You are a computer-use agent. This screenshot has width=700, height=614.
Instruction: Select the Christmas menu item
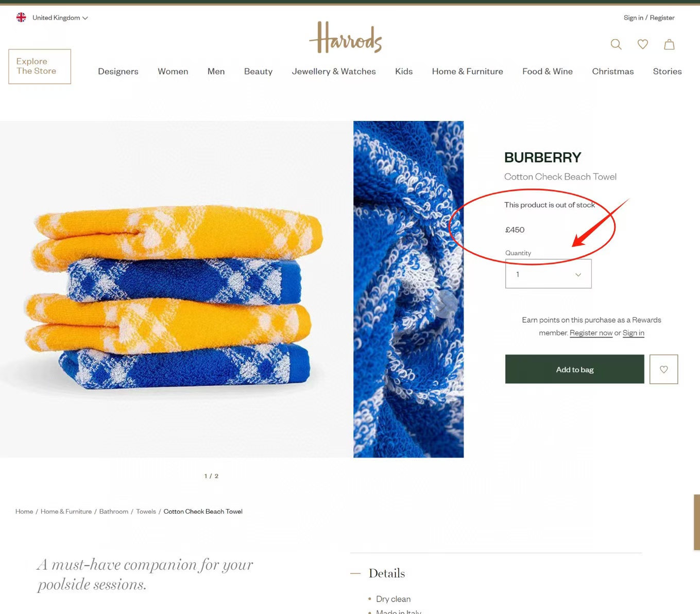coord(612,72)
